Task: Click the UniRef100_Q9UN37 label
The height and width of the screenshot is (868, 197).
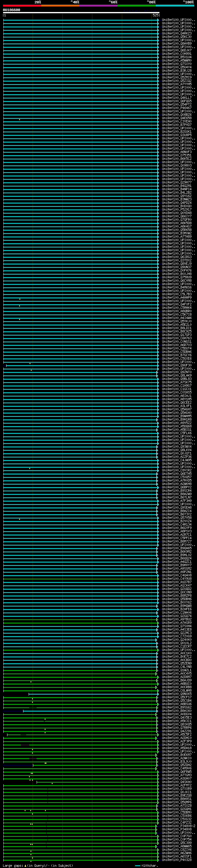Action: point(177,267)
